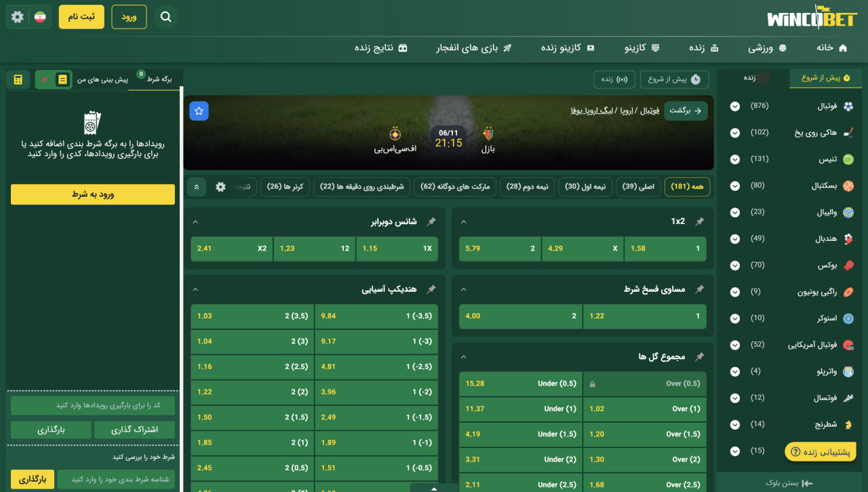Click the basketball icon in the sidebar
Image resolution: width=868 pixels, height=492 pixels.
pos(849,185)
